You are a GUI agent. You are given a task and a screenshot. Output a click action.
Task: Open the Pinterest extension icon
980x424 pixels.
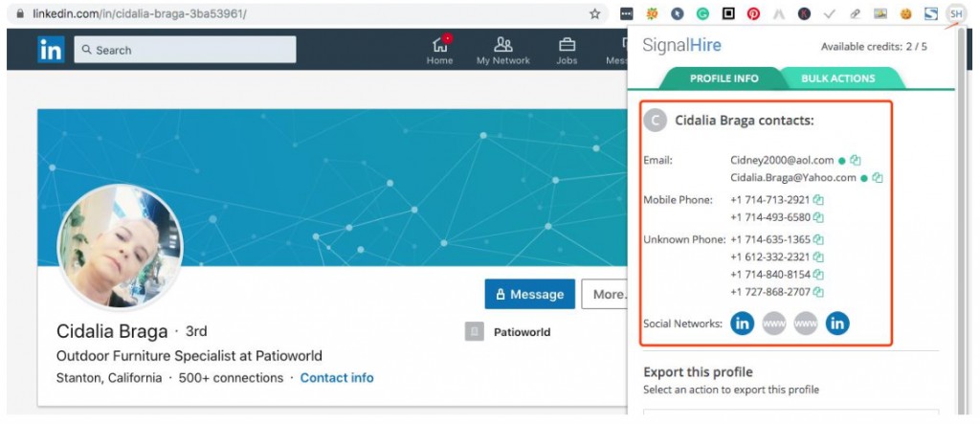(754, 13)
